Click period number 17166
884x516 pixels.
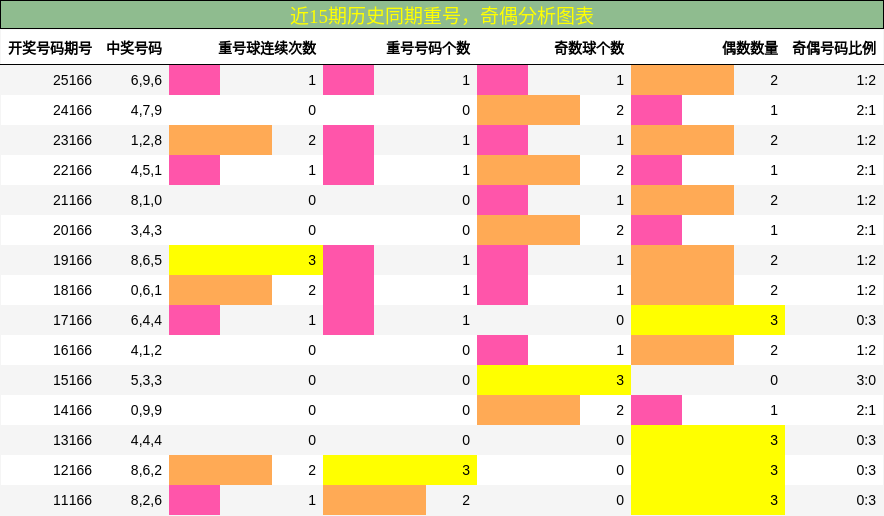coord(72,320)
